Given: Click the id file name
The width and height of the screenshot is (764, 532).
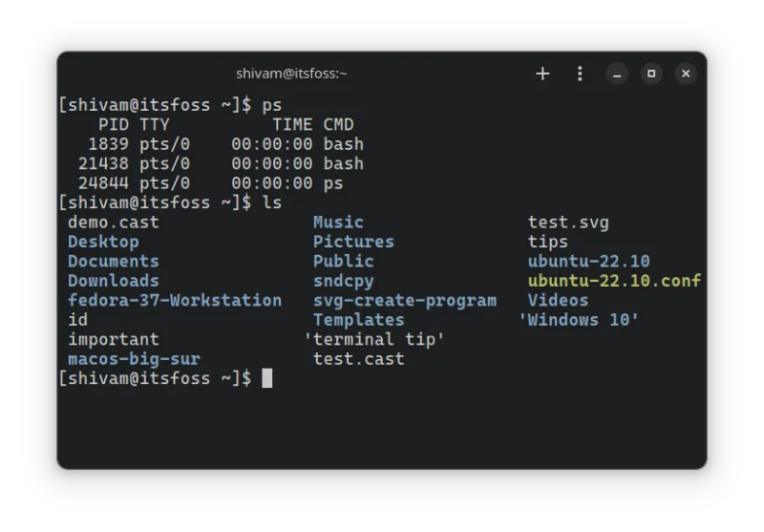Looking at the screenshot, I should tap(78, 320).
